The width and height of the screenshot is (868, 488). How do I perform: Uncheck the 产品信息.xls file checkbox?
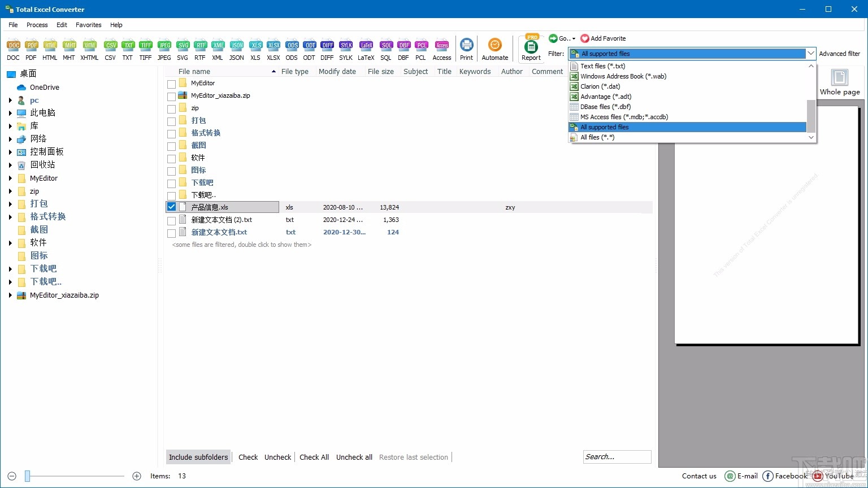[171, 207]
